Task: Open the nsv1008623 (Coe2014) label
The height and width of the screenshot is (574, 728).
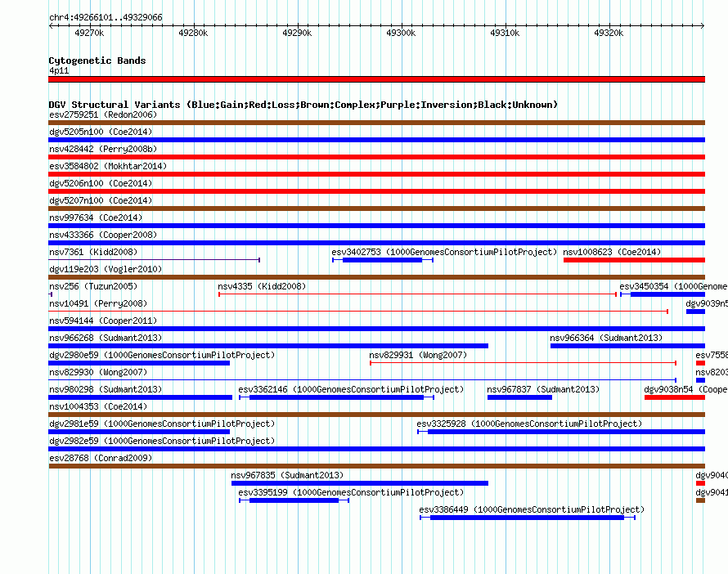Action: click(612, 252)
